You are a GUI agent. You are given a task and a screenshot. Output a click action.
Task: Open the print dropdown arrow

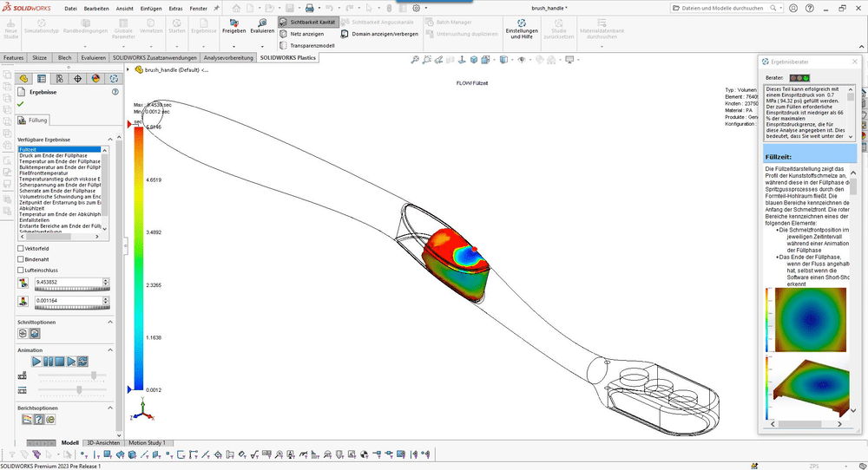[x=319, y=9]
